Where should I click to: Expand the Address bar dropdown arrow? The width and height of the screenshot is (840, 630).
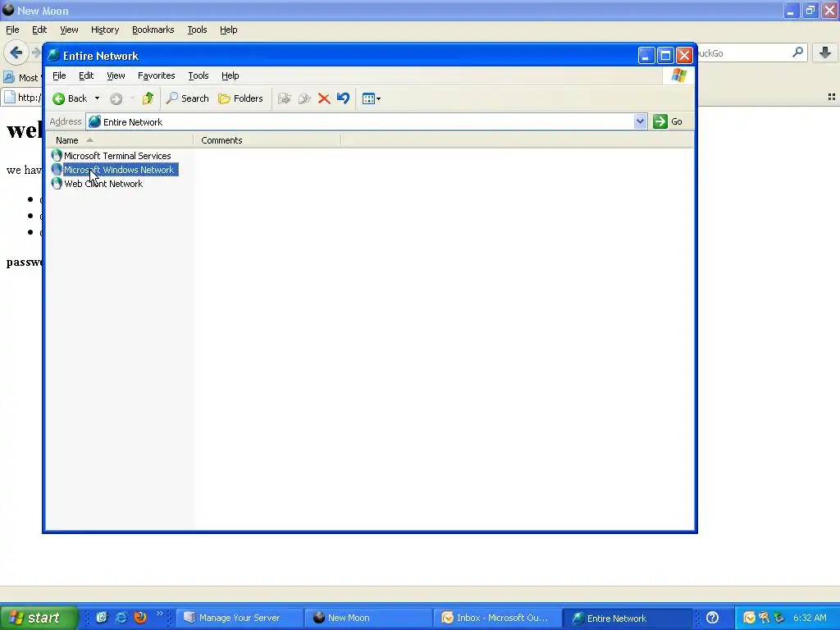[x=640, y=121]
